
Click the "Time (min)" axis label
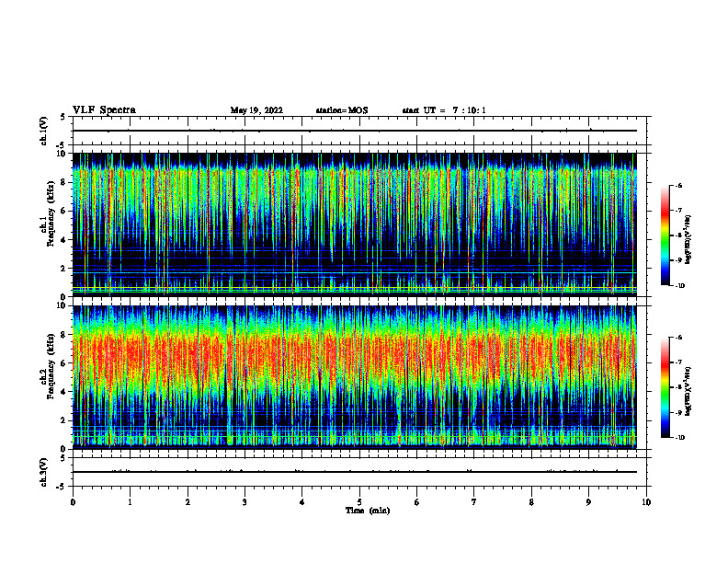(x=368, y=511)
